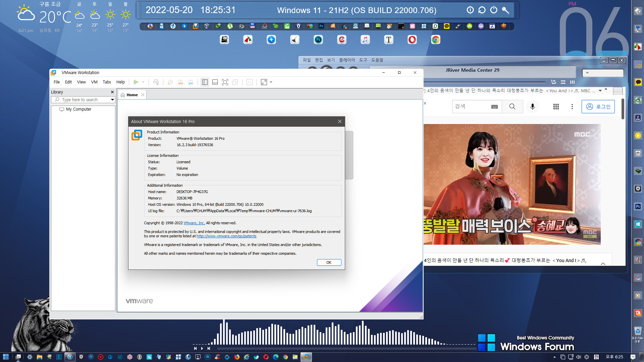Click the JRiver page vertical scrollbar
Viewport: 644px width, 362px height.
pos(623,109)
